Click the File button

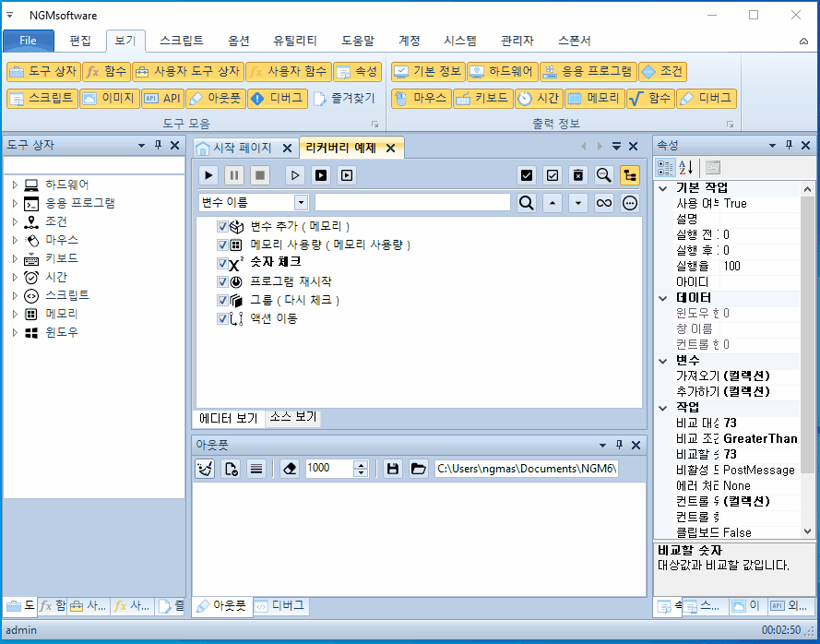[29, 41]
